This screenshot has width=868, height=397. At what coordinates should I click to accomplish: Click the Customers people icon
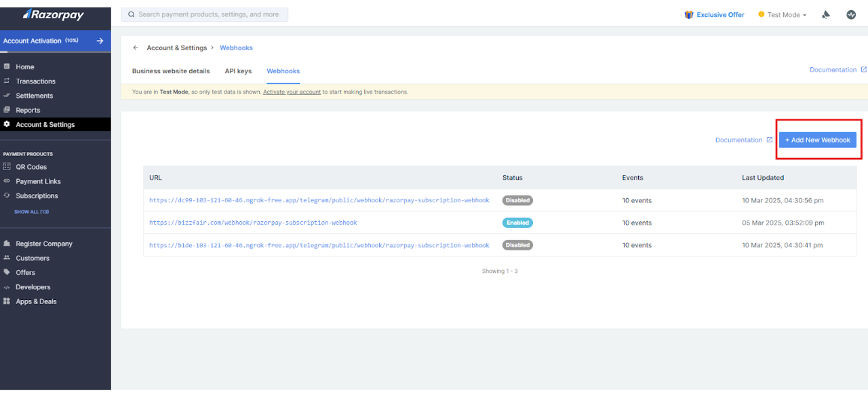pos(7,258)
